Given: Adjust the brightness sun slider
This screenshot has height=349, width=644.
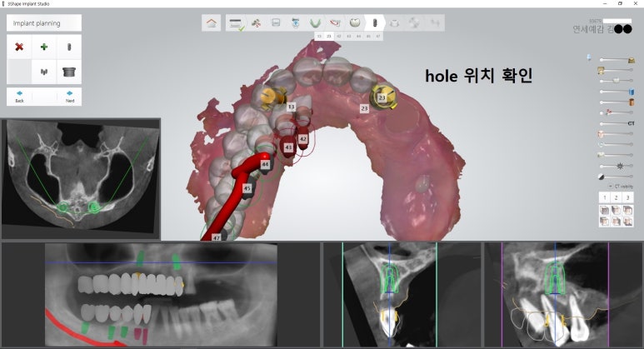Looking at the screenshot, I should (616, 166).
